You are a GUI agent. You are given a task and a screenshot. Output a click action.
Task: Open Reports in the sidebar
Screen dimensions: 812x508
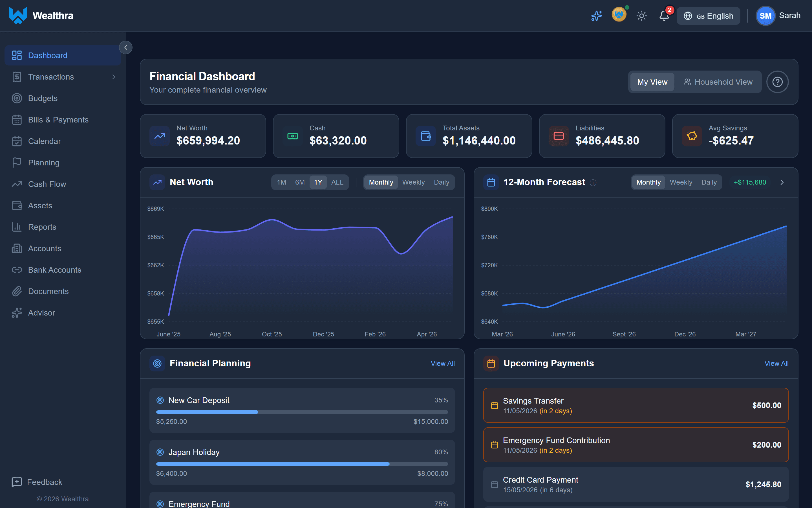pos(63,227)
